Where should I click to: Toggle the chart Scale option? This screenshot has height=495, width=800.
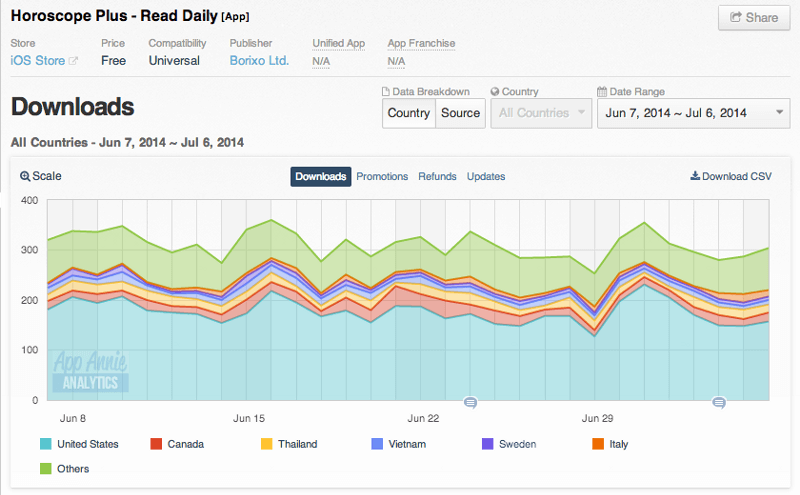click(41, 176)
